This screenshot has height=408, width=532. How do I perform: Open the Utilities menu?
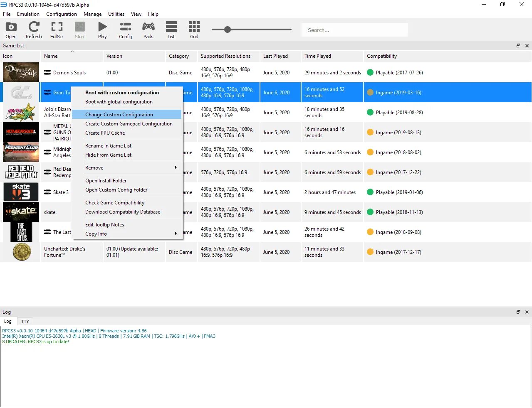click(x=116, y=14)
